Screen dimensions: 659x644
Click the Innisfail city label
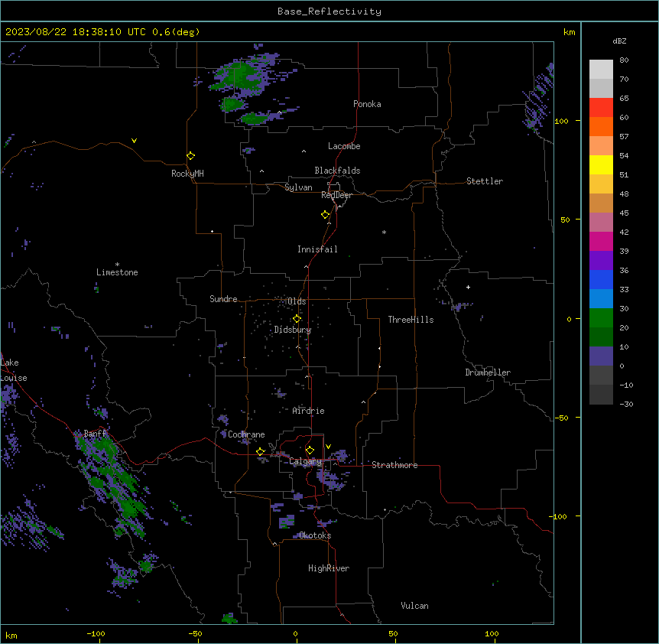point(317,249)
